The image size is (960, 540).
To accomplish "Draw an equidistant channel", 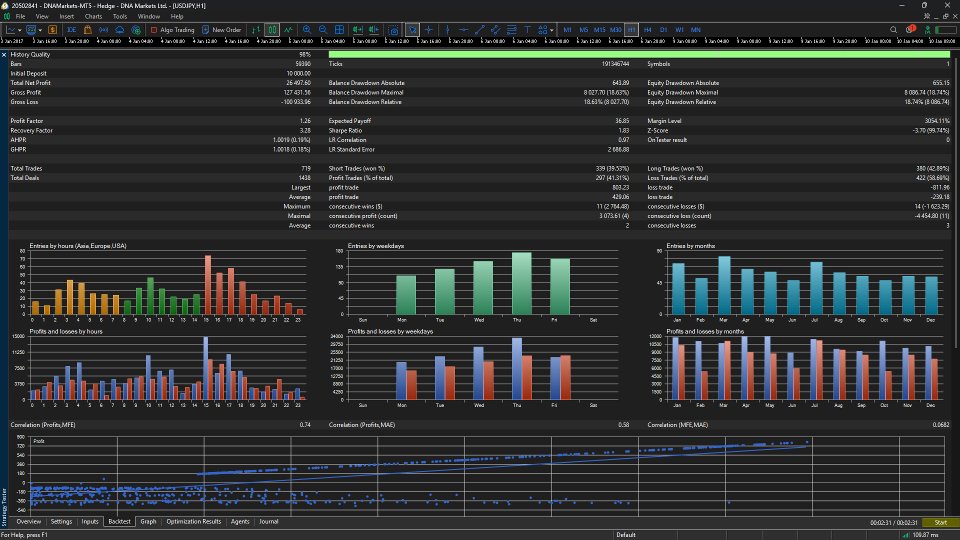I will 495,29.
